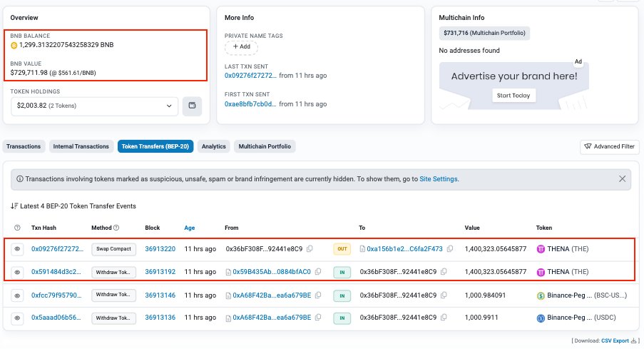Click the Method column help icon
This screenshot has width=644, height=349.
pyautogui.click(x=116, y=228)
